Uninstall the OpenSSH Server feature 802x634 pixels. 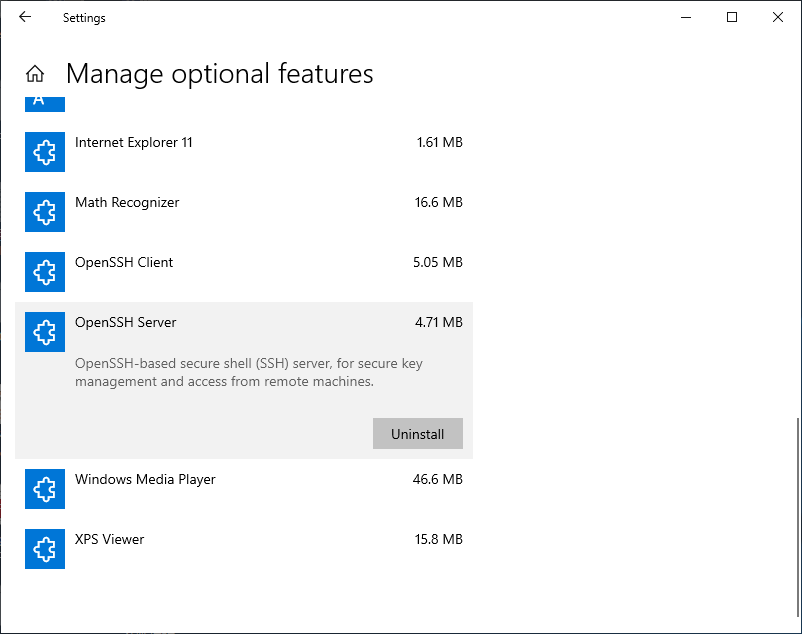tap(417, 434)
